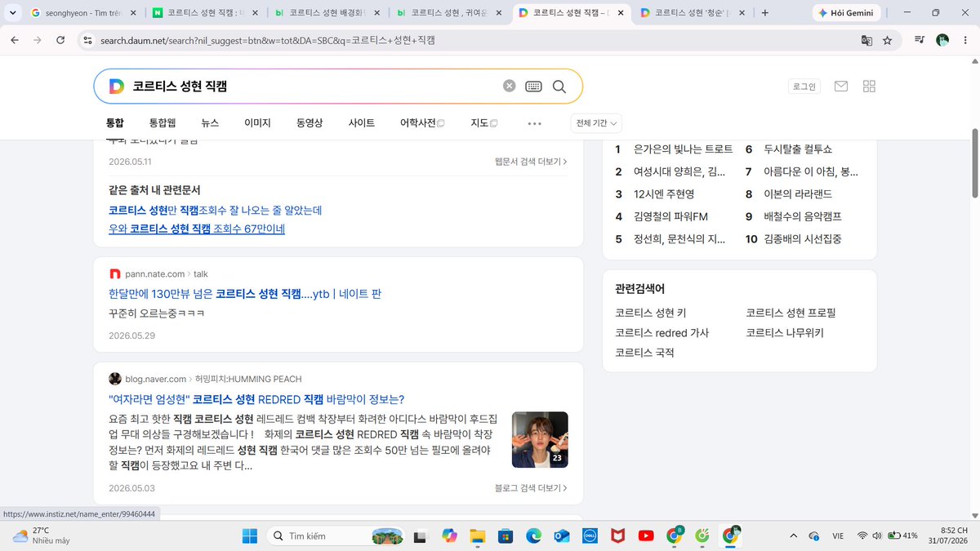The height and width of the screenshot is (551, 980).
Task: Open File Explorer from taskbar
Action: click(x=477, y=535)
